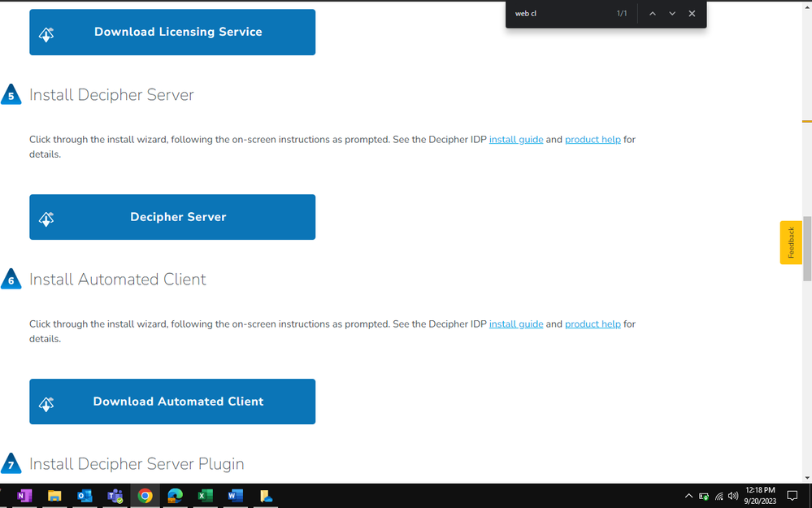
Task: Open OneNote from the taskbar
Action: point(24,496)
